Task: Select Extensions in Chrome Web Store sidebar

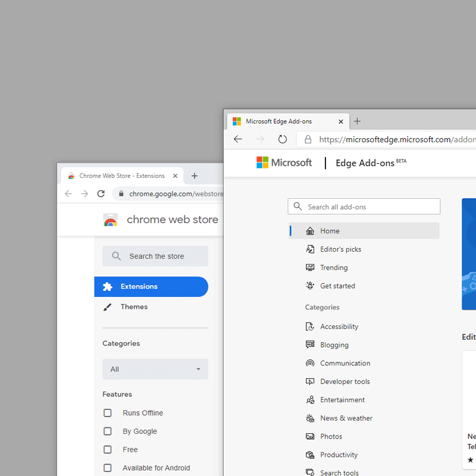Action: (x=151, y=287)
